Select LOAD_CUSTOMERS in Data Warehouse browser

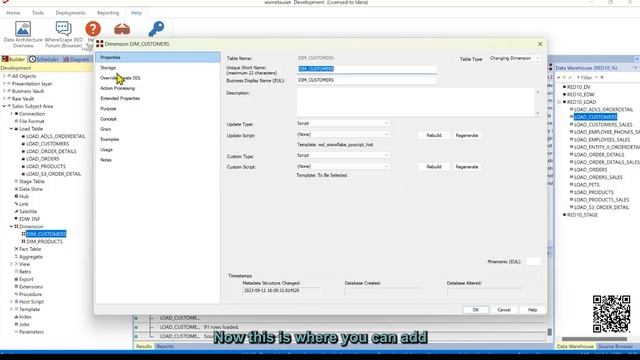click(x=595, y=117)
